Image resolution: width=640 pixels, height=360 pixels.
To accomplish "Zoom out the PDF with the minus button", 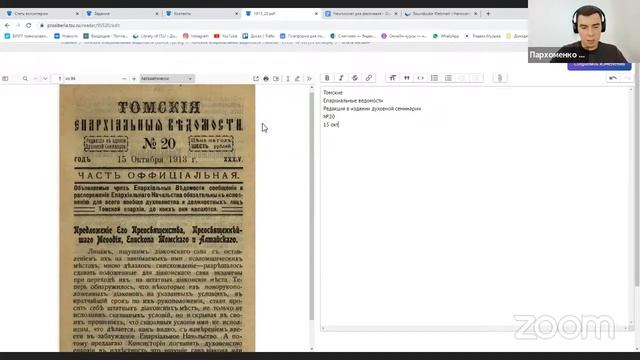I will [x=124, y=78].
